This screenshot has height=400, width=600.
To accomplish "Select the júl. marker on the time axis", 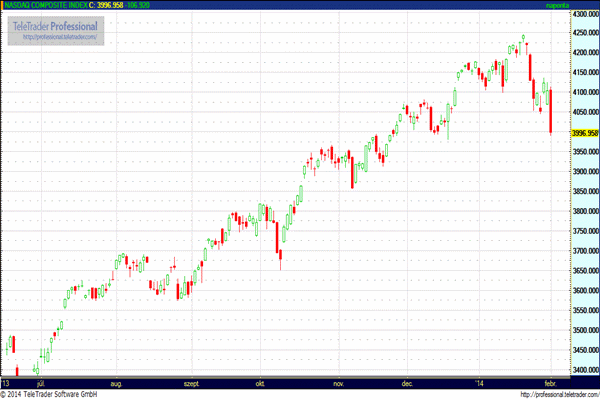I will pyautogui.click(x=41, y=384).
